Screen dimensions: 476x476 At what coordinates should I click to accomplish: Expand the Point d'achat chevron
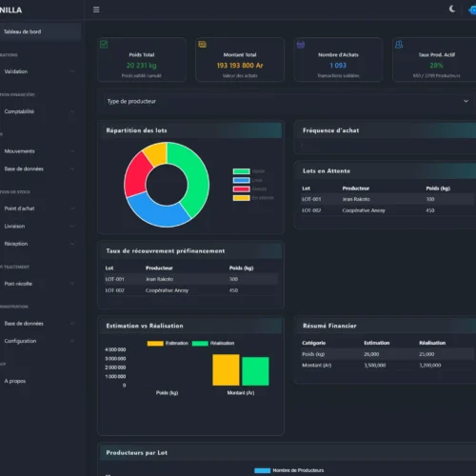pos(72,208)
